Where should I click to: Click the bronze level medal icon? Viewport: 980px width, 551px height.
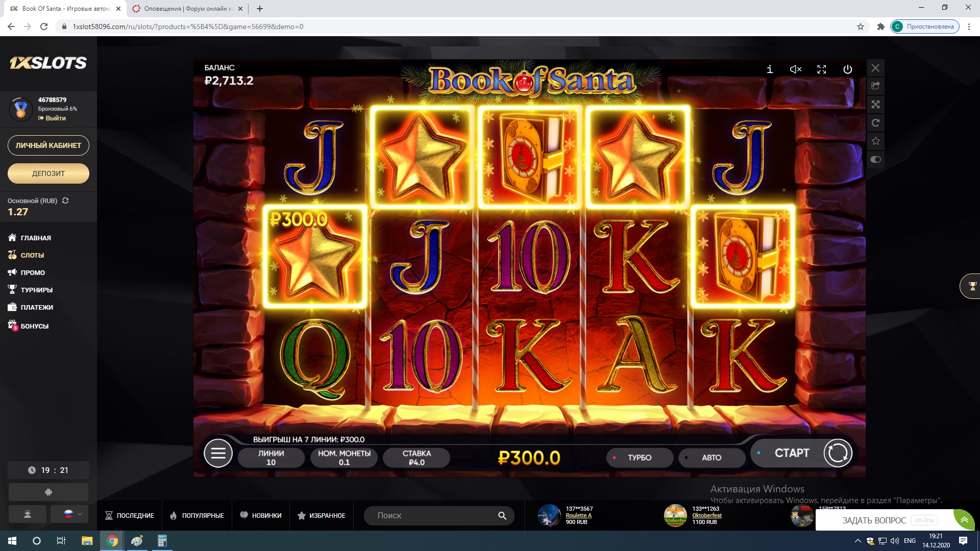tap(20, 109)
